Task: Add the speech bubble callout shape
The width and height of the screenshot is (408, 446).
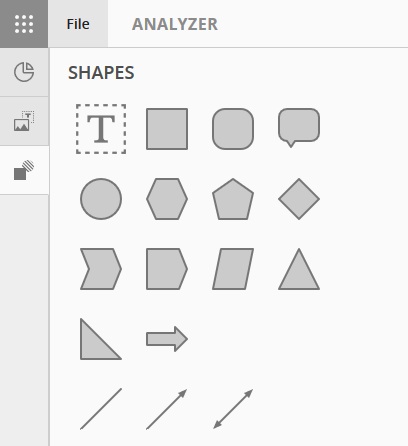Action: 299,128
